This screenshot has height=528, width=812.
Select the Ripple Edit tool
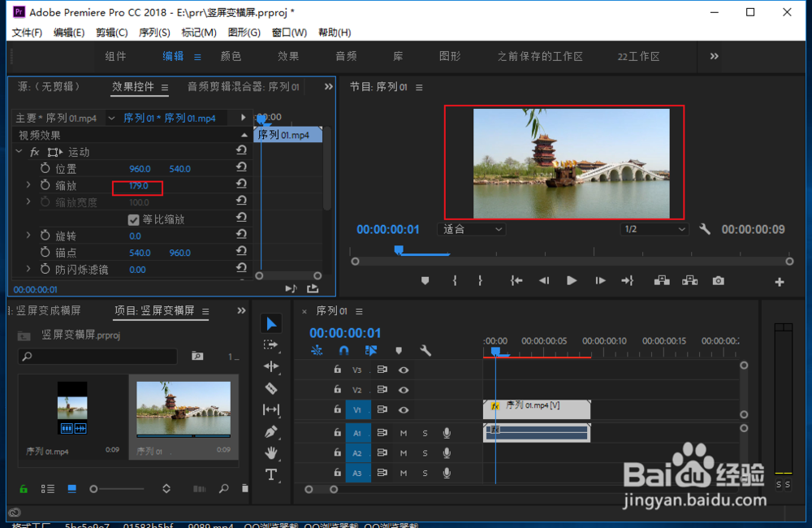[x=271, y=367]
